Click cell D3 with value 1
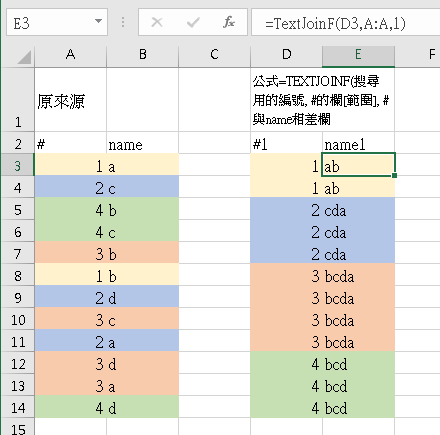440x435 pixels. click(x=286, y=165)
